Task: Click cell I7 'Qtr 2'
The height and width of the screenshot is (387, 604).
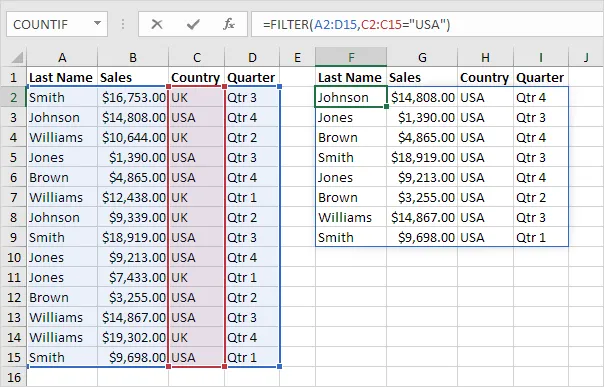Action: 541,198
